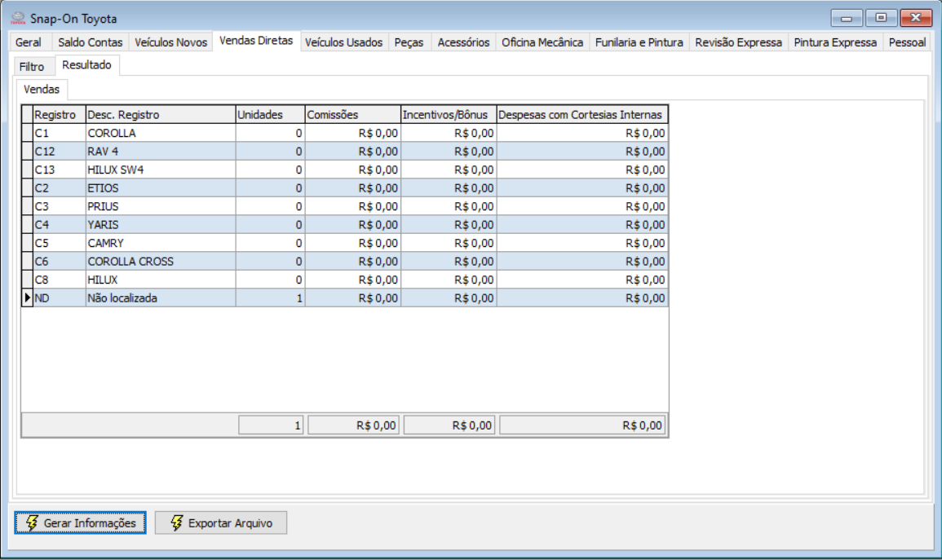
Task: Switch to the Filtro sub-tab
Action: click(32, 67)
